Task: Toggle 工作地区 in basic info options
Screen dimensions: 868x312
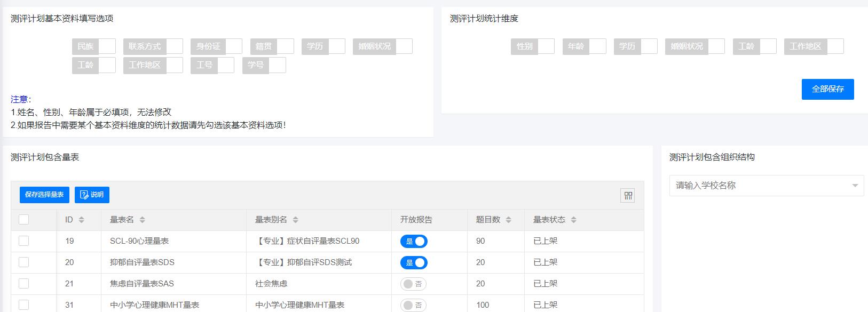Action: 153,65
